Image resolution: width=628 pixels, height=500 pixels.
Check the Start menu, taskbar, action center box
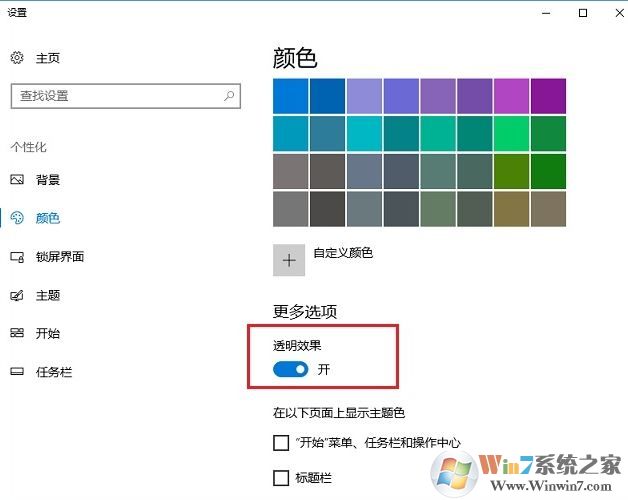(281, 443)
